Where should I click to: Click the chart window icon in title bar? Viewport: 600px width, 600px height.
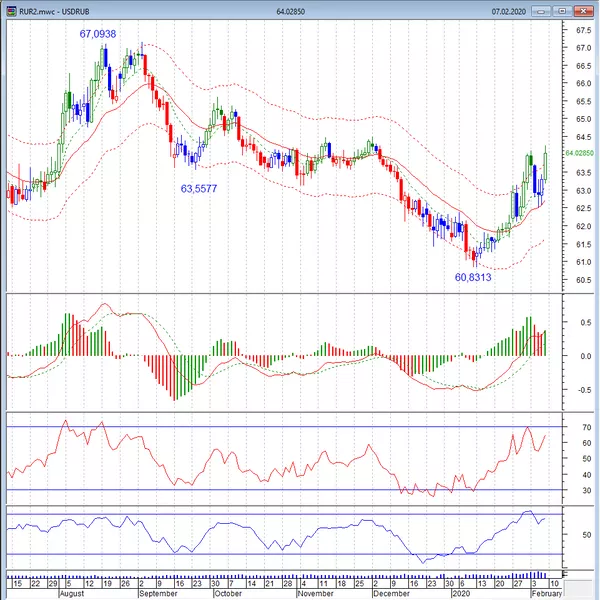coord(11,11)
